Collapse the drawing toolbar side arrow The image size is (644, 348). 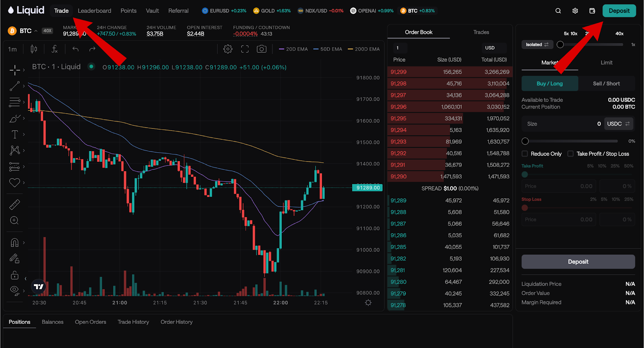click(x=26, y=278)
